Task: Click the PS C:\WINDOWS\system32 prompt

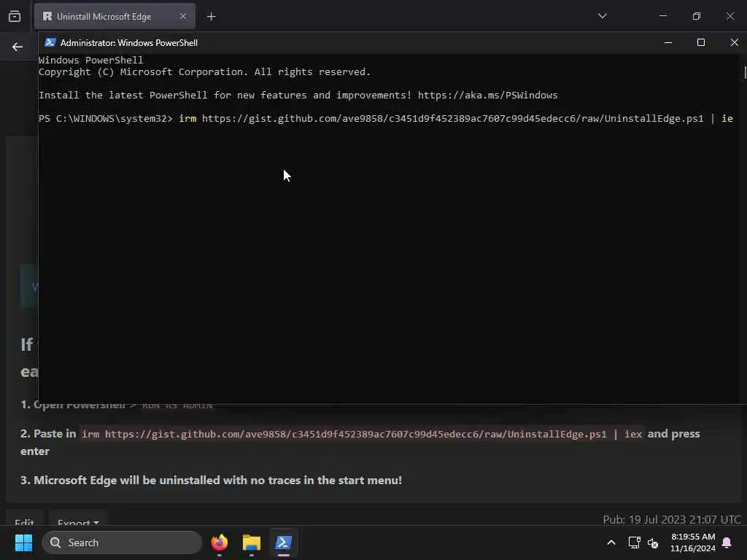Action: (105, 118)
